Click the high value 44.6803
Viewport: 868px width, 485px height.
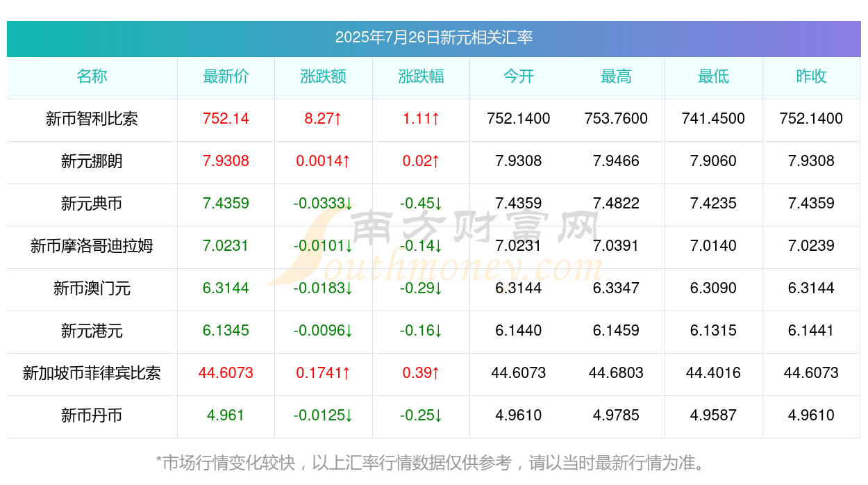coord(616,373)
